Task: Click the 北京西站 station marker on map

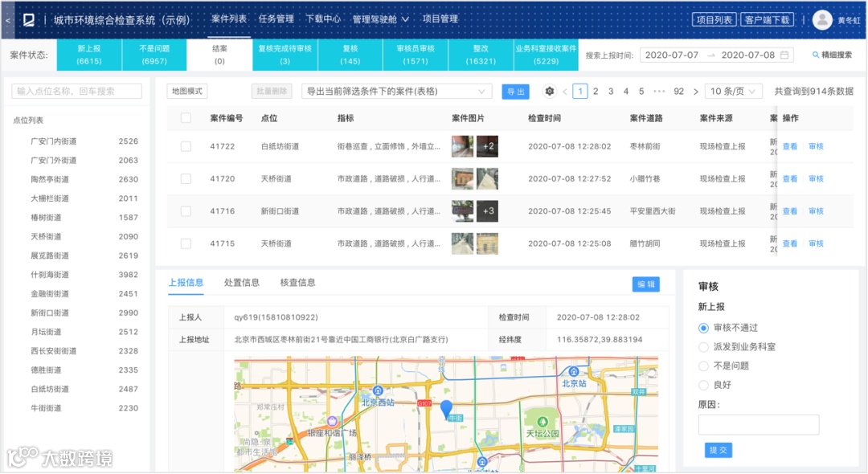Action: click(378, 390)
